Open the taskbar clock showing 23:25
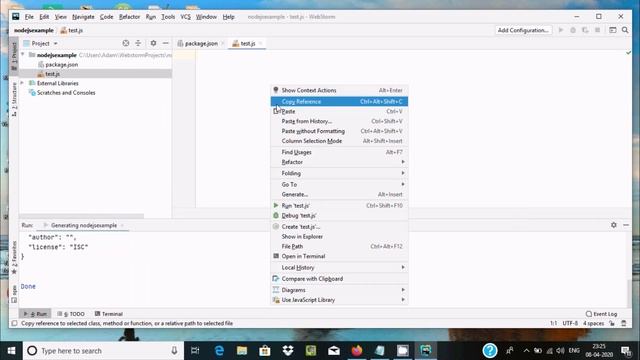The width and height of the screenshot is (640, 360). pos(599,351)
